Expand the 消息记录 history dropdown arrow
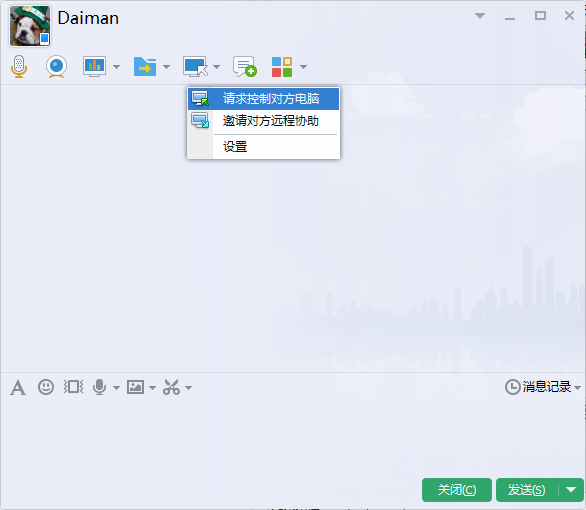Viewport: 586px width, 510px height. click(x=577, y=387)
